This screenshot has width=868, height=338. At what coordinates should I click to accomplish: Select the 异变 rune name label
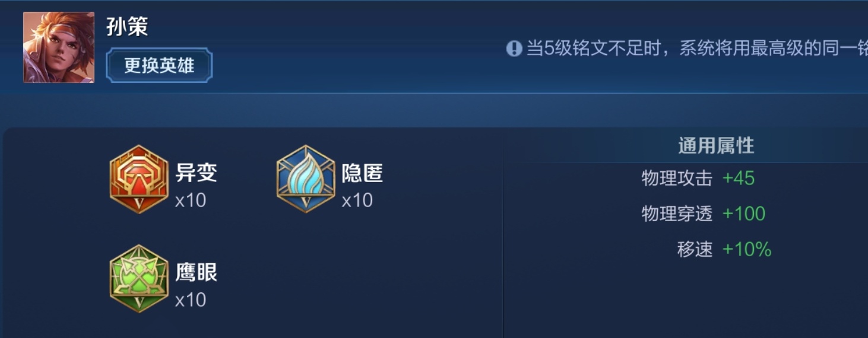pos(197,173)
